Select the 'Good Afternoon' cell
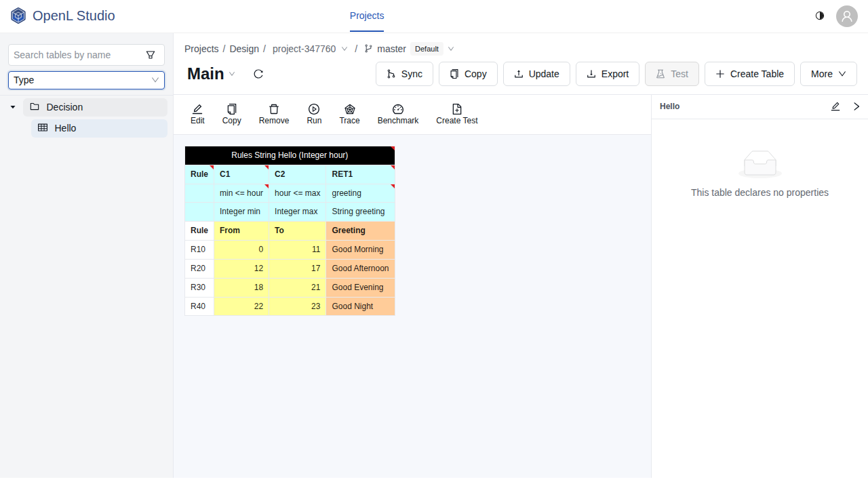The image size is (868, 488). tap(360, 268)
